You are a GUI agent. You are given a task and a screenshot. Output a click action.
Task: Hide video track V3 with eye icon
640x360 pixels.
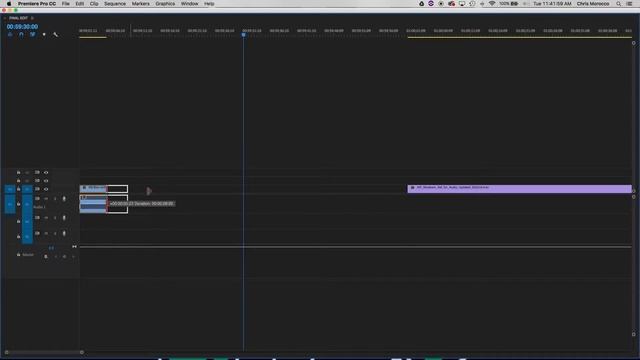(x=46, y=173)
